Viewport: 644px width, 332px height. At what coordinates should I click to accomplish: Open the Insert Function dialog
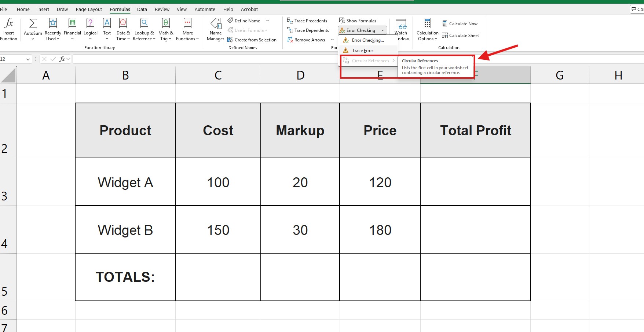(x=8, y=29)
